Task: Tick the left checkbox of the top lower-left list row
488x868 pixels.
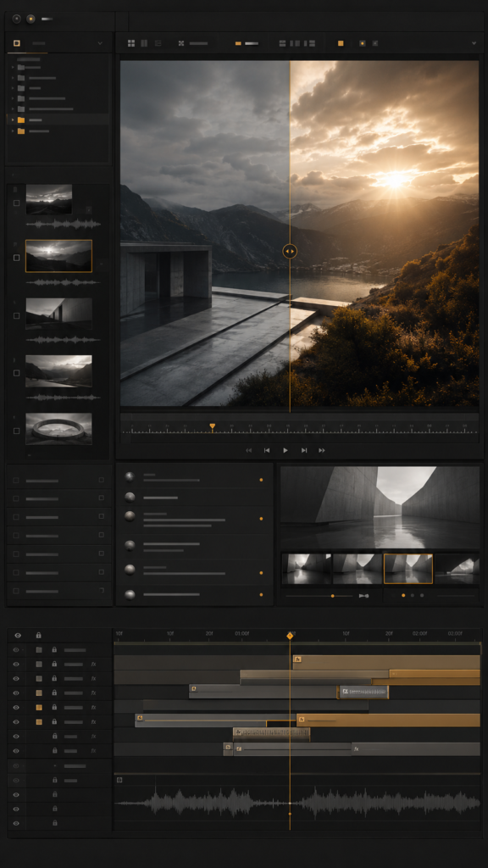Action: (x=16, y=481)
